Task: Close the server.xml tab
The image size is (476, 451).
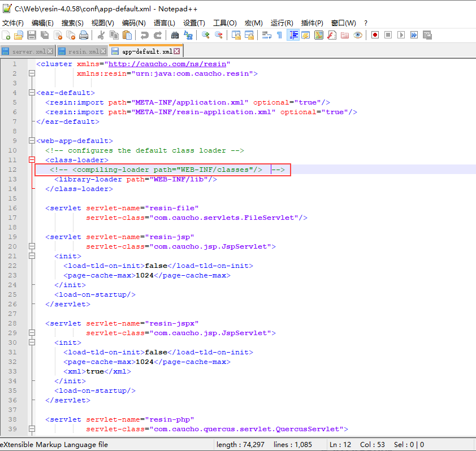Action: tap(50, 51)
